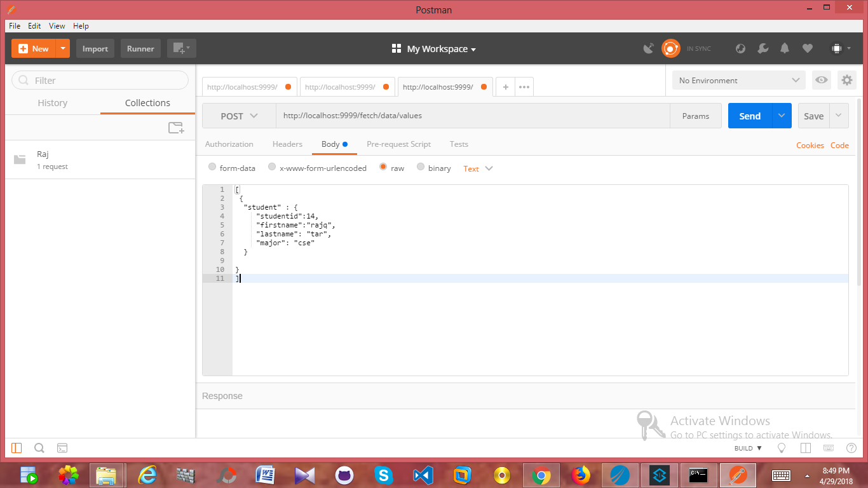Click the lightbulb icon in status bar
The width and height of the screenshot is (868, 488).
coord(782,448)
